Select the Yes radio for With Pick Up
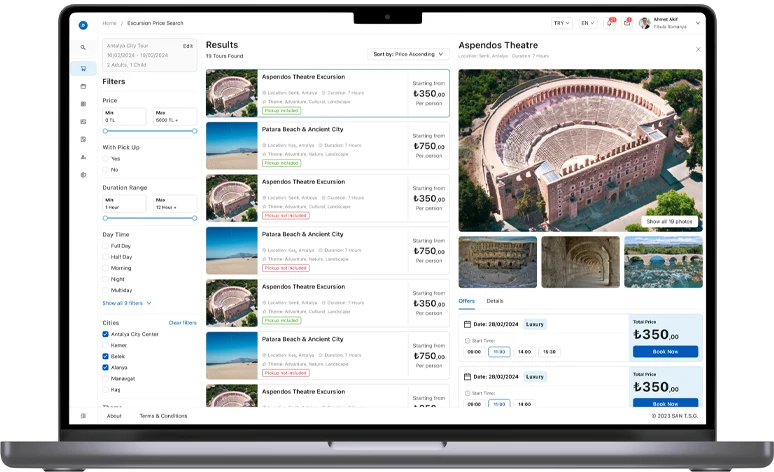The image size is (774, 472). [x=106, y=159]
